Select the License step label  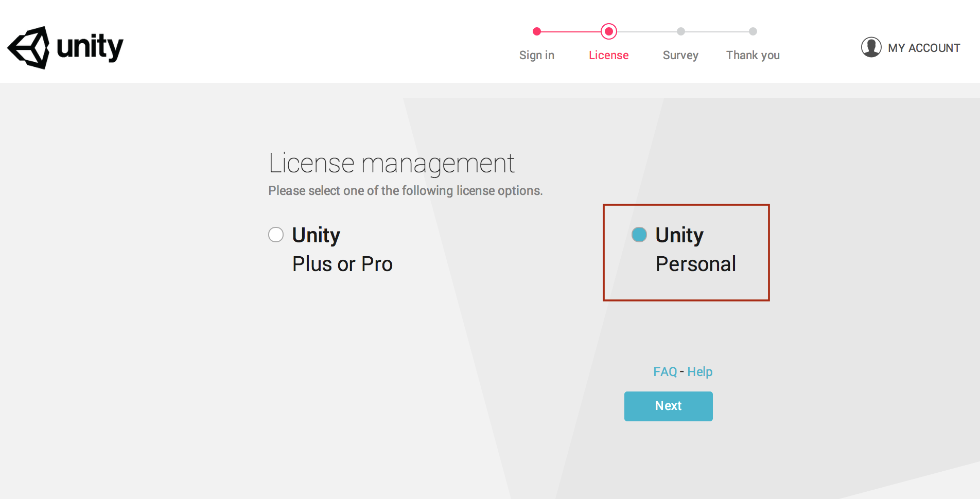[608, 55]
